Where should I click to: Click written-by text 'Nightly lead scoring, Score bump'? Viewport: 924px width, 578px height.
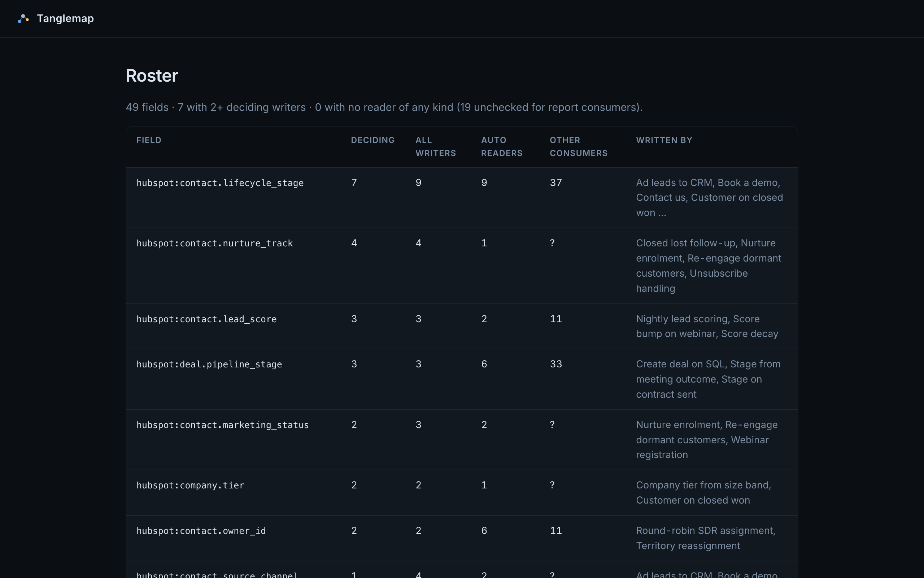click(698, 327)
